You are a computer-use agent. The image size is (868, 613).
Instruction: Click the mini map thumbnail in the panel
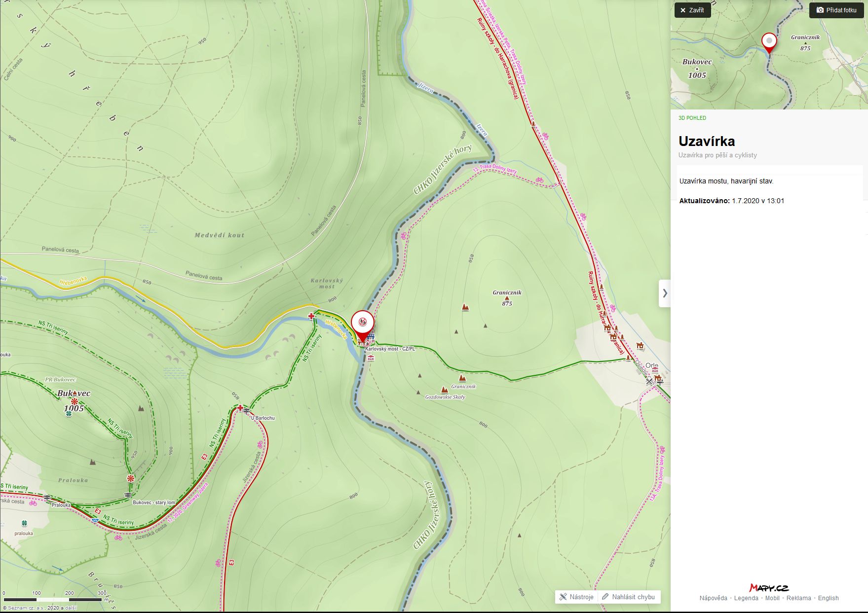coord(769,55)
